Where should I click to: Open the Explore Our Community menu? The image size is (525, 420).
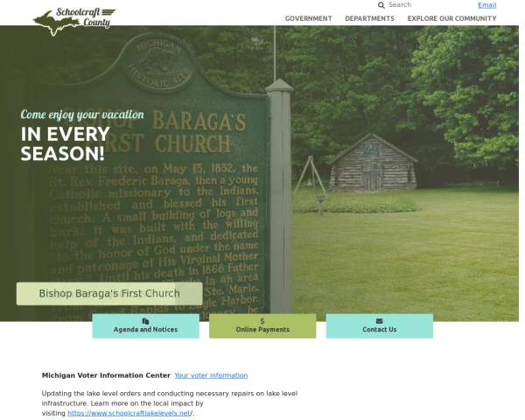coord(451,18)
